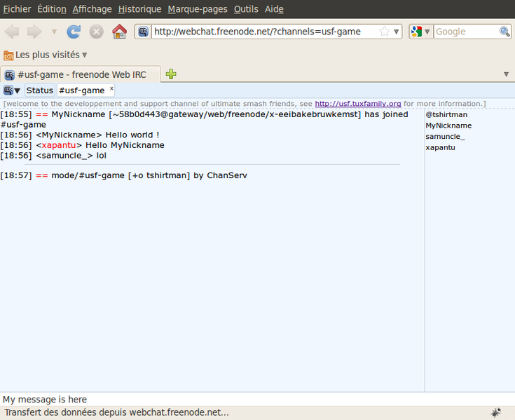
Task: Go to the home page icon
Action: pos(119,32)
